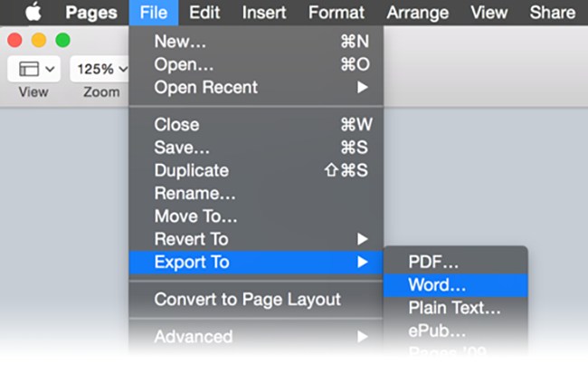Expand the Revert To submenu
The width and height of the screenshot is (588, 374).
point(256,239)
